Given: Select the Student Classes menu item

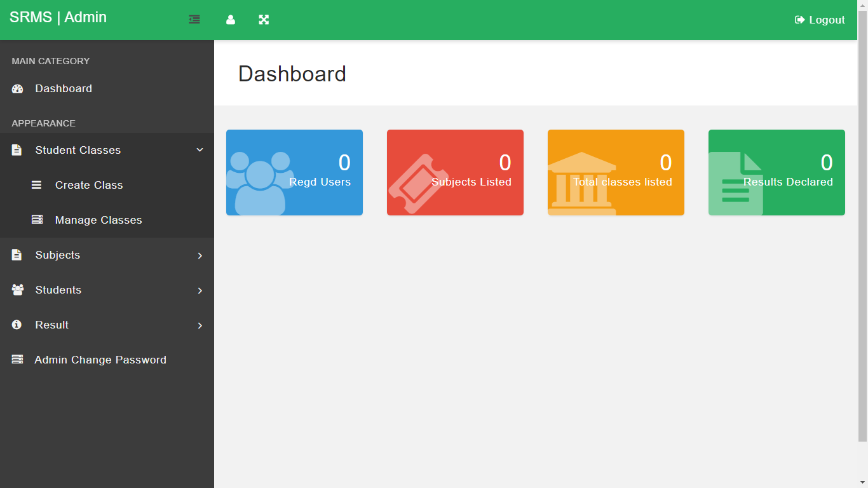Looking at the screenshot, I should [107, 151].
